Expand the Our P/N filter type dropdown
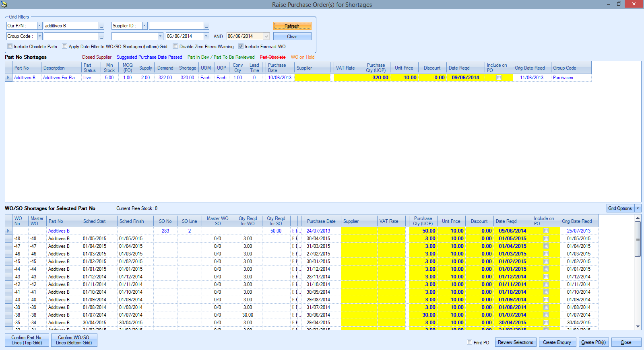644x350 pixels. click(x=39, y=26)
